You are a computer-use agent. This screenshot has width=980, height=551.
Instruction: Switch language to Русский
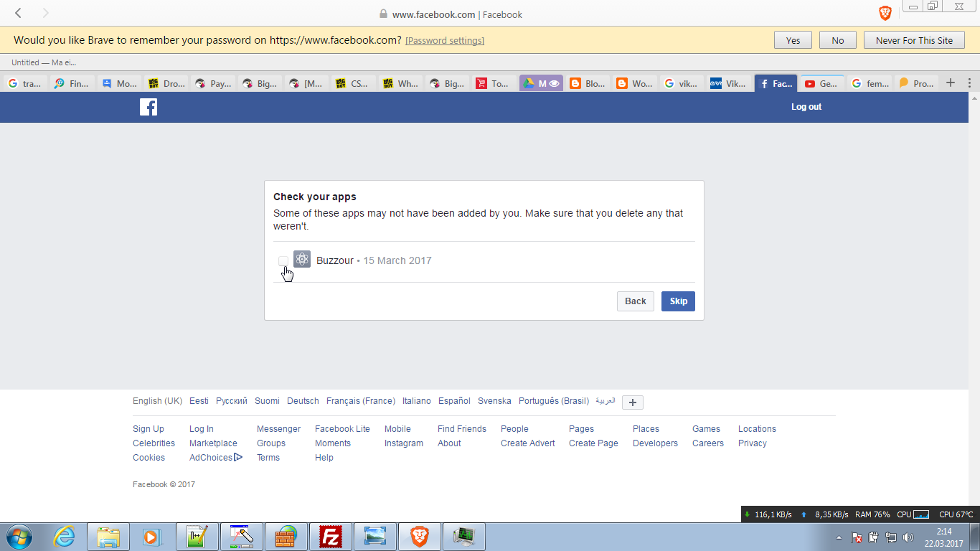pyautogui.click(x=232, y=401)
